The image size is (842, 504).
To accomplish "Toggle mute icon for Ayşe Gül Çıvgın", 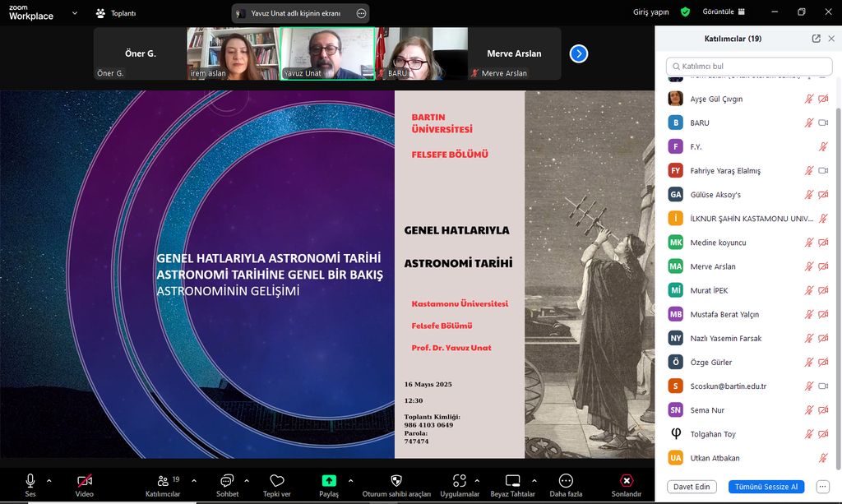I will [x=809, y=99].
